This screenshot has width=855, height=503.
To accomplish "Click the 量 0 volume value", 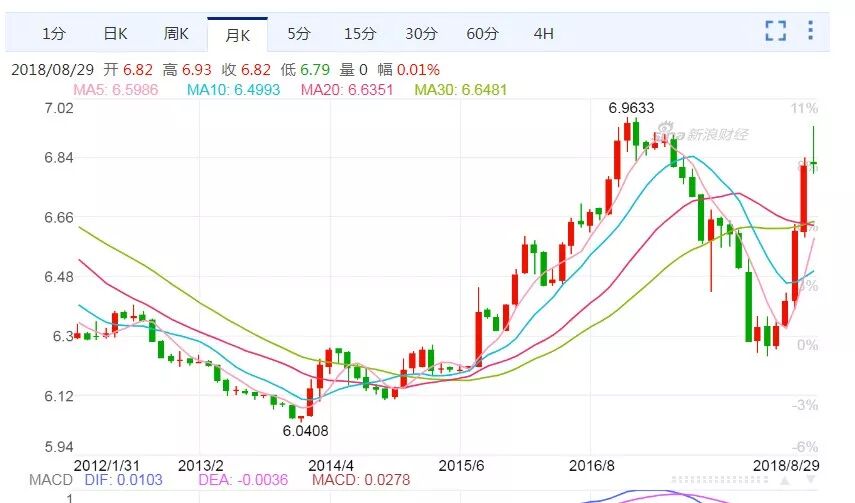I will [353, 70].
